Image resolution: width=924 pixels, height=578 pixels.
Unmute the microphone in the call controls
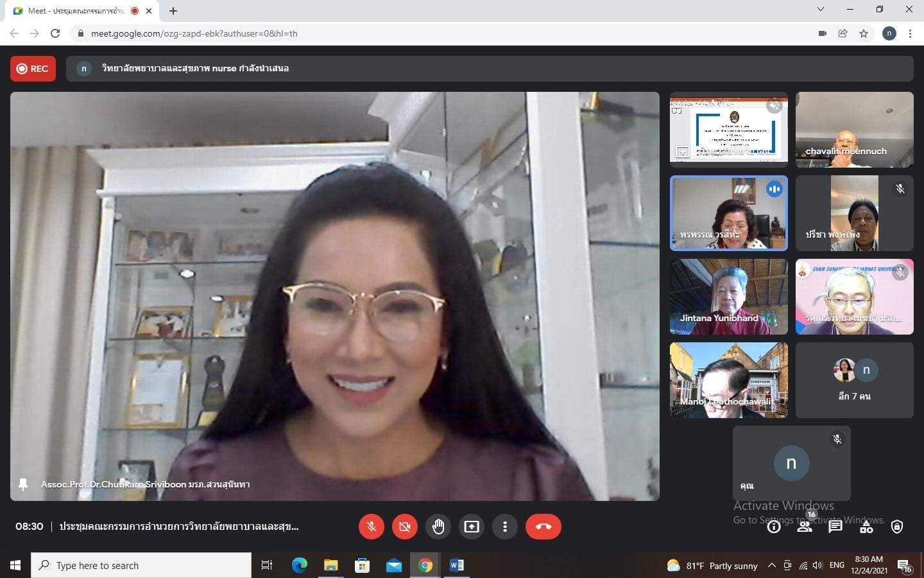pos(371,527)
